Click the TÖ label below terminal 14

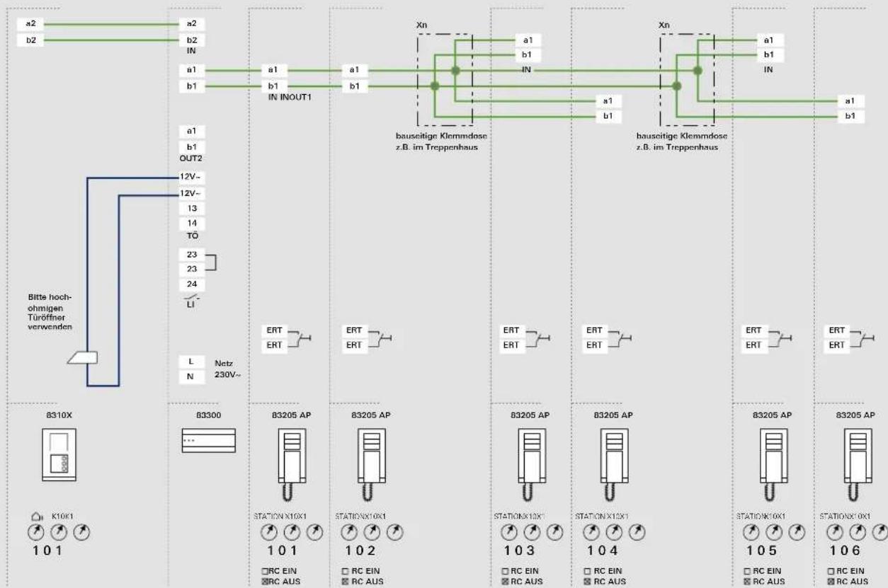pos(191,236)
